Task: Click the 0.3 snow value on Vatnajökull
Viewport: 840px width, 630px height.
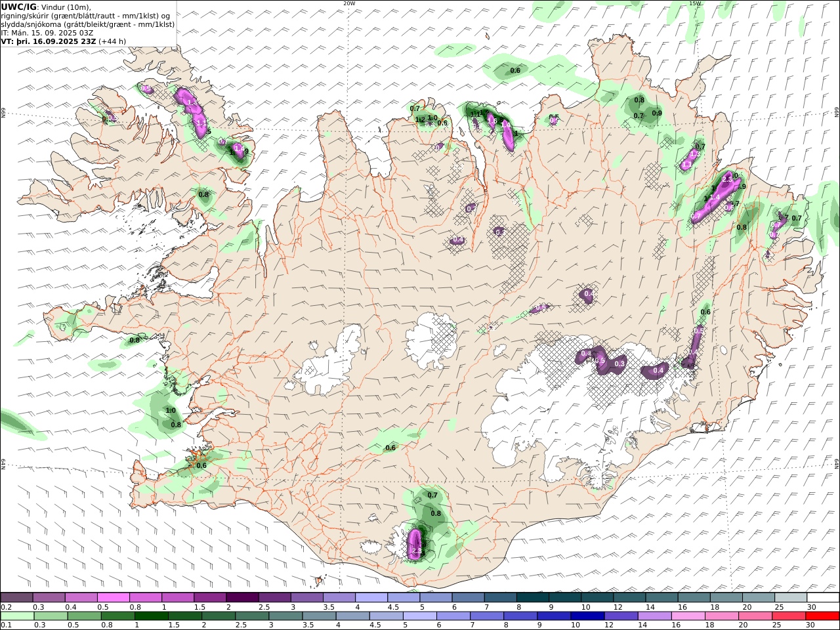Action: click(x=619, y=364)
